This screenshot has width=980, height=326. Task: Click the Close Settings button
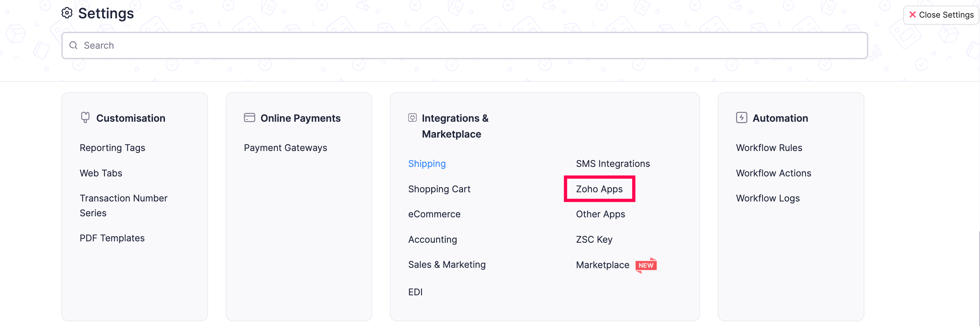tap(940, 14)
